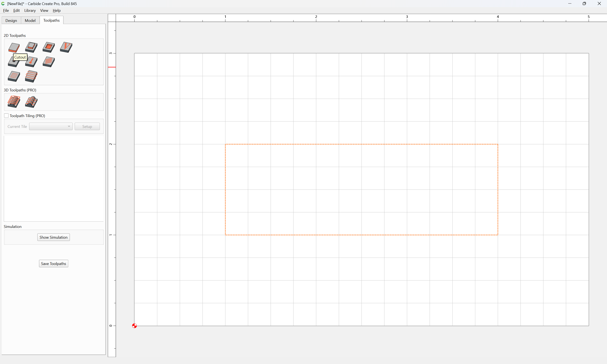Create a Pocket toolpath
The height and width of the screenshot is (364, 607).
pos(48,47)
